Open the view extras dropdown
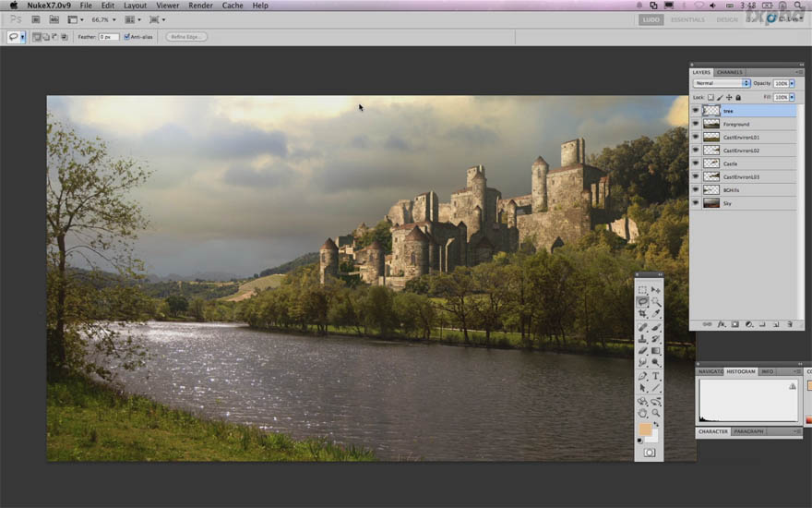Screen dimensions: 812x508 point(76,19)
